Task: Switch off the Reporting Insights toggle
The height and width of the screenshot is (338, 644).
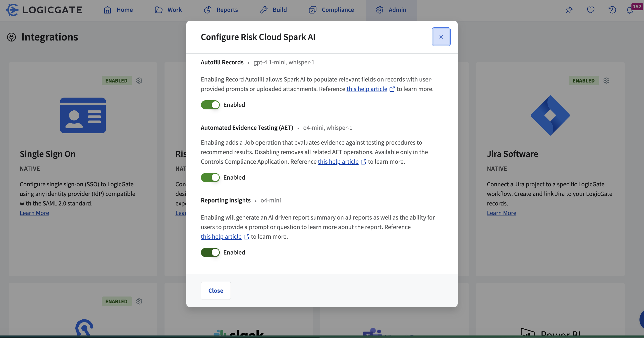Action: [210, 252]
